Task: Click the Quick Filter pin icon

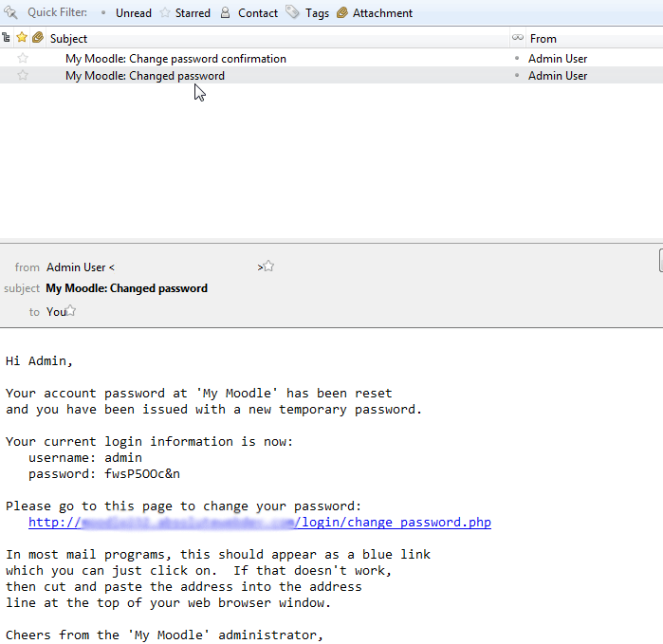Action: click(10, 12)
